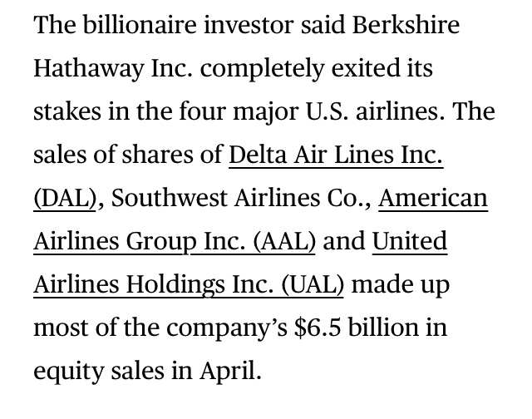Open the underlined word American link
Screen dimensions: 532x419
pos(433,198)
